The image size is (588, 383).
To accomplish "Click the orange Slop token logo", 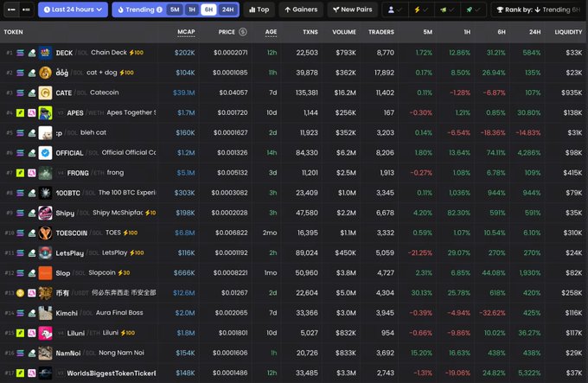I will click(x=45, y=273).
